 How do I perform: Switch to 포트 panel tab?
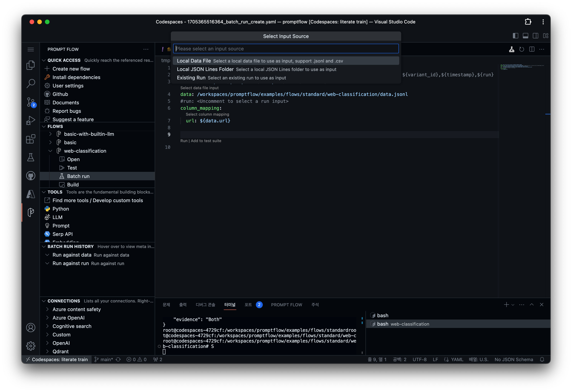tap(248, 305)
